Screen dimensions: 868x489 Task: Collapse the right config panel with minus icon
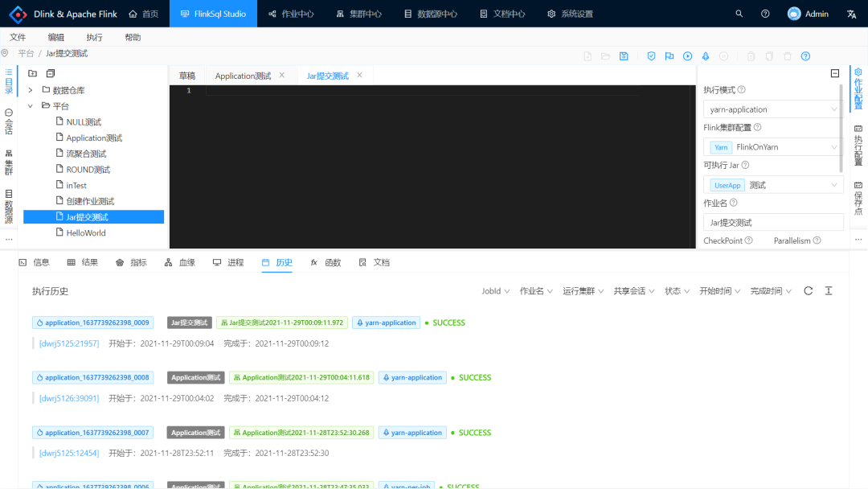tap(835, 73)
